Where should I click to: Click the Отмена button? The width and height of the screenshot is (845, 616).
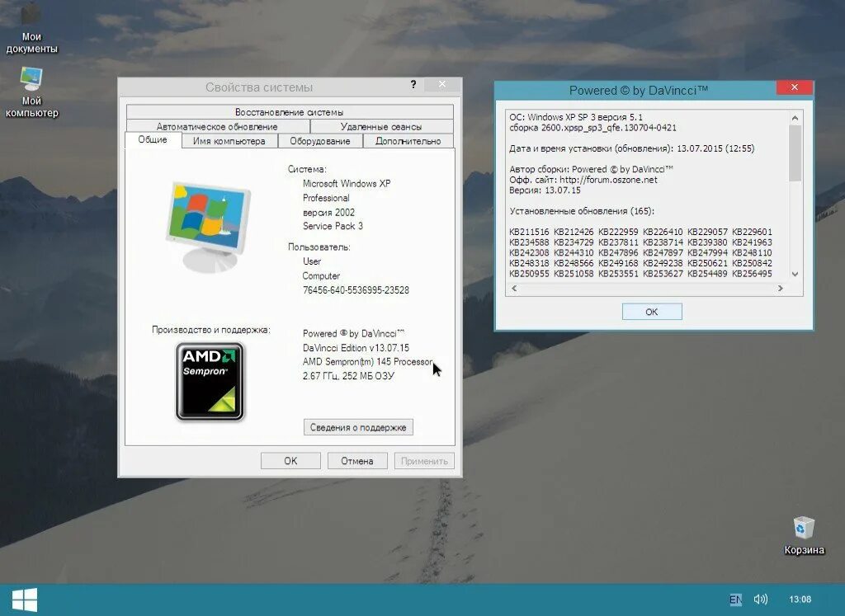pos(357,461)
